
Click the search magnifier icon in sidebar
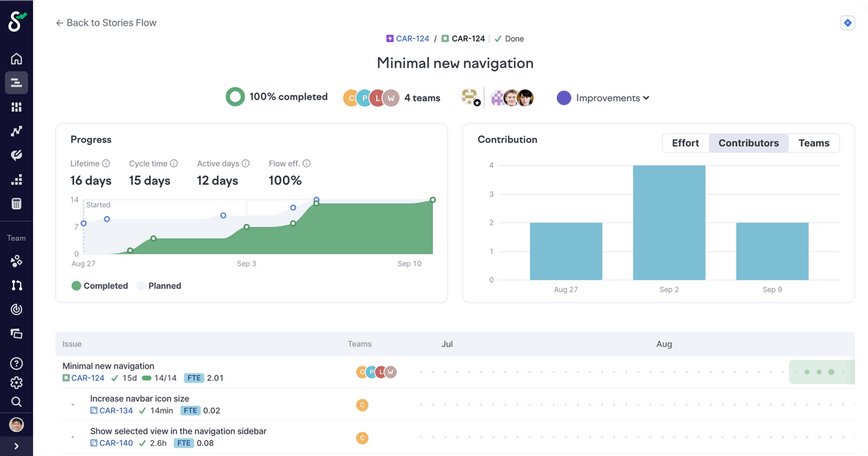(16, 402)
